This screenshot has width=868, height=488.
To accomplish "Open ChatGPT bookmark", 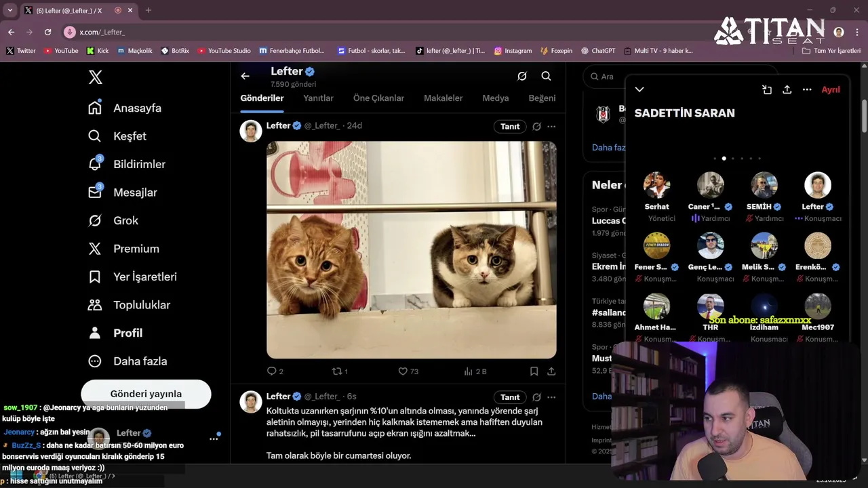I will (x=597, y=51).
